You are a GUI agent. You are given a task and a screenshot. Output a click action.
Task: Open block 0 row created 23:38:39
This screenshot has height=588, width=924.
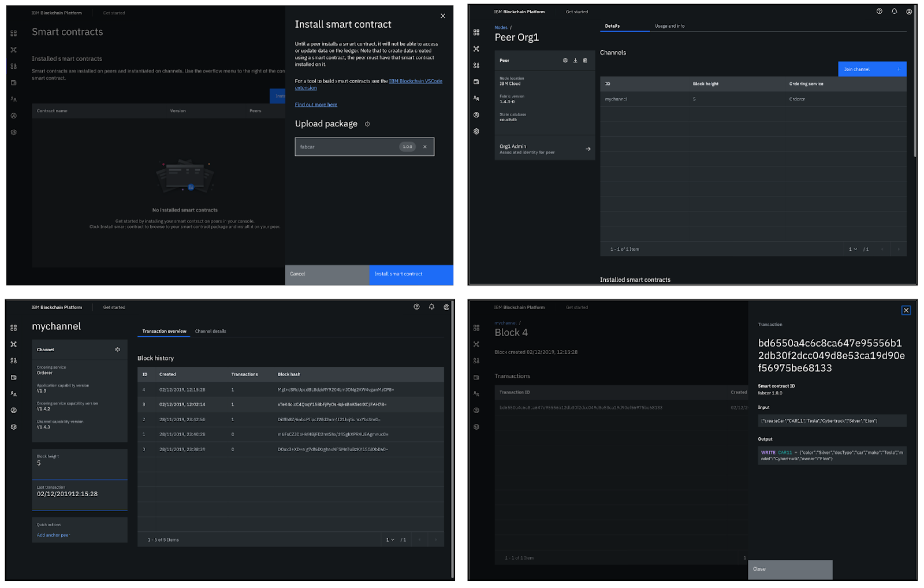[x=290, y=449]
